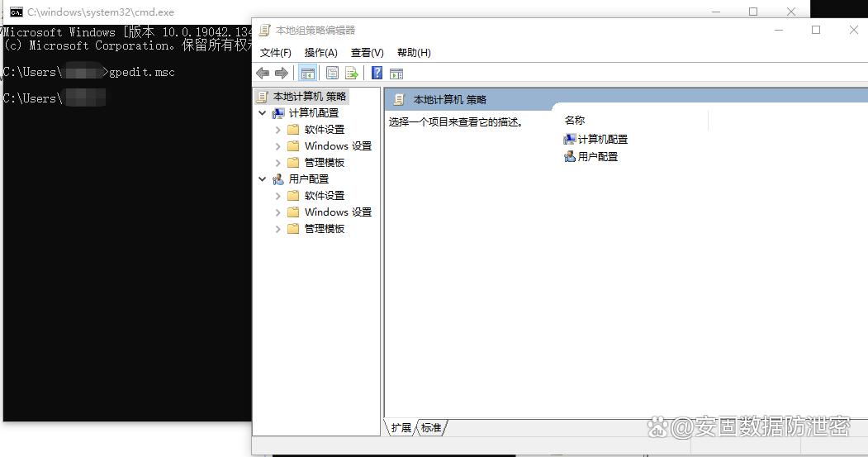The width and height of the screenshot is (868, 457).
Task: Open Properties from the toolbar icon
Action: [x=332, y=73]
